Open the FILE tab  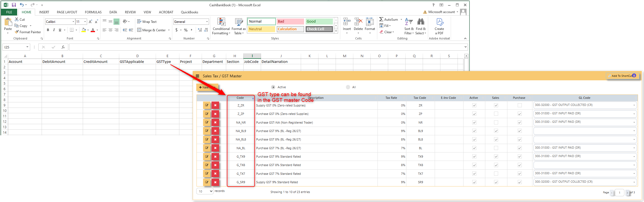[x=9, y=12]
